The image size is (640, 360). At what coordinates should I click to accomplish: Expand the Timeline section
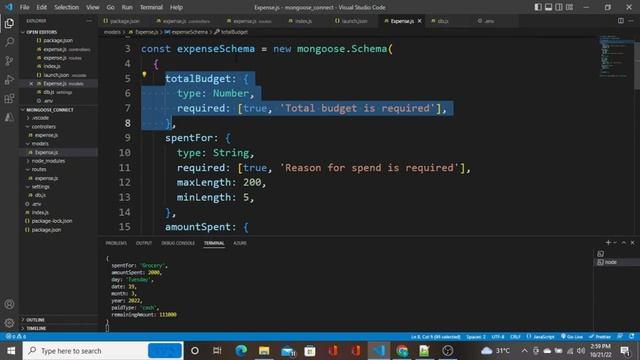[x=36, y=328]
